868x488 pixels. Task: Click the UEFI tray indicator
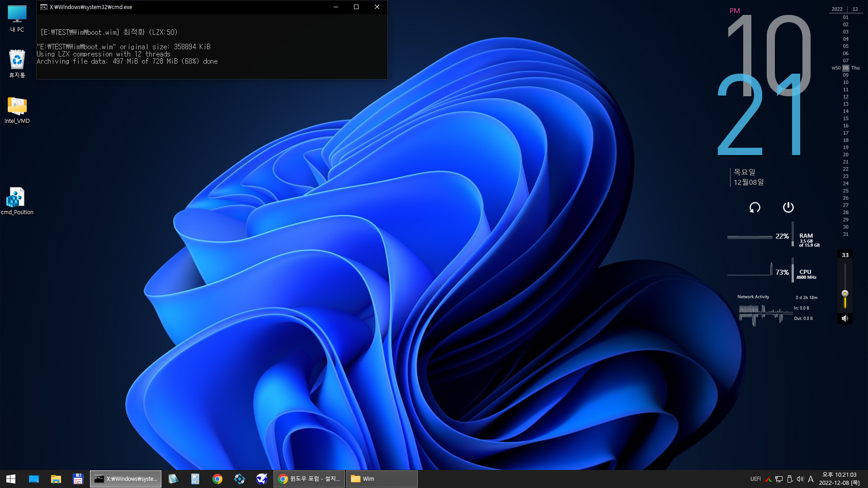point(755,479)
